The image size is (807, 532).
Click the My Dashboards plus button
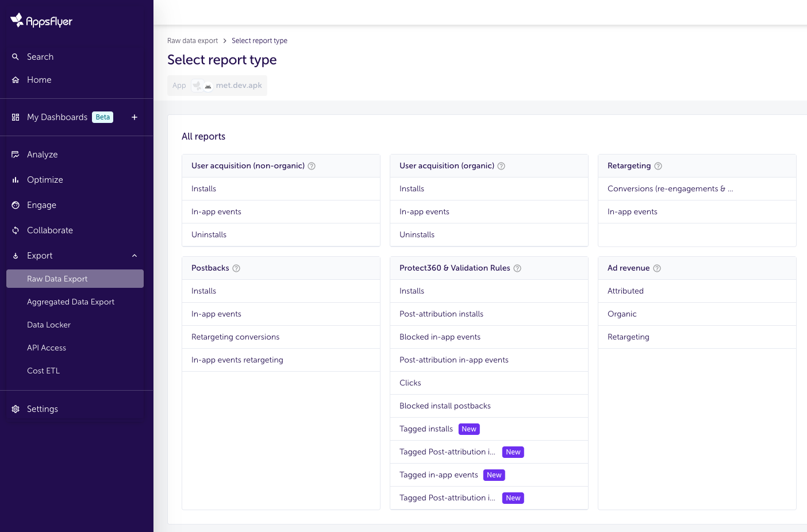[x=134, y=117]
